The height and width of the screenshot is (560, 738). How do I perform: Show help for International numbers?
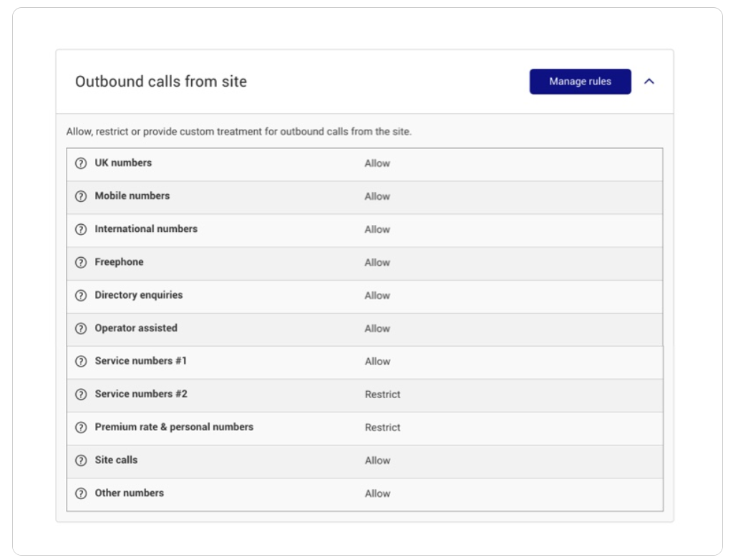81,229
